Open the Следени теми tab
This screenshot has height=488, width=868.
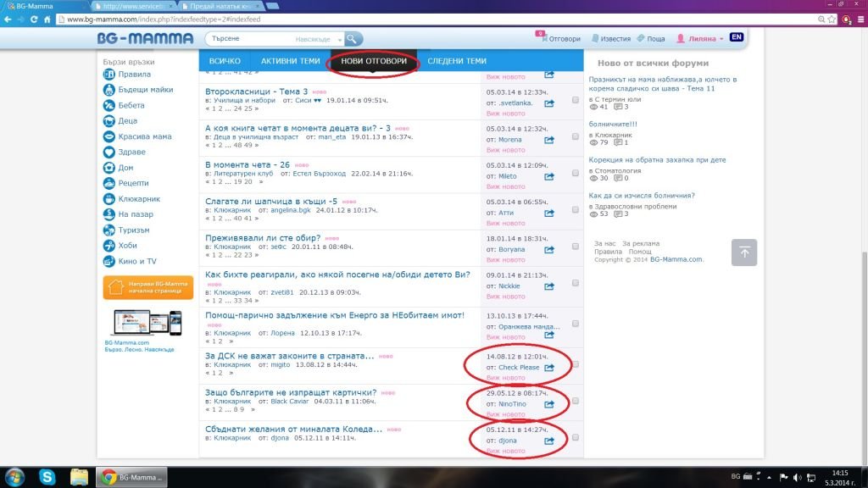[457, 61]
